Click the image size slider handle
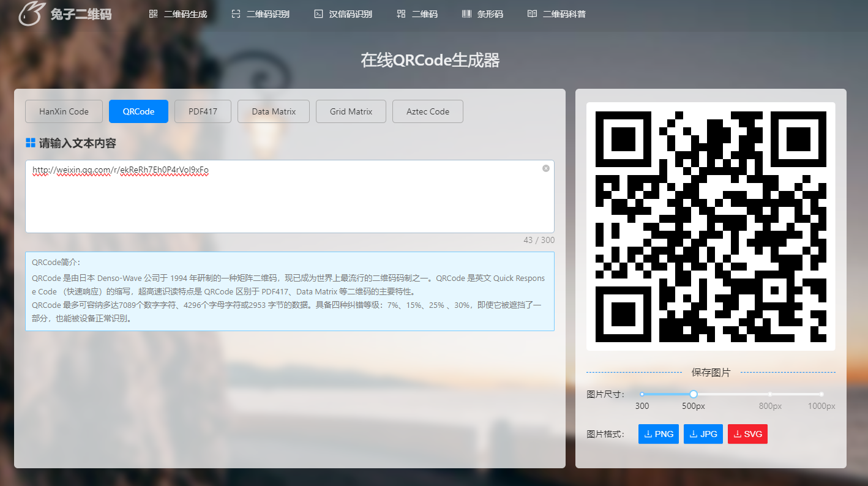The height and width of the screenshot is (486, 868). [x=694, y=394]
